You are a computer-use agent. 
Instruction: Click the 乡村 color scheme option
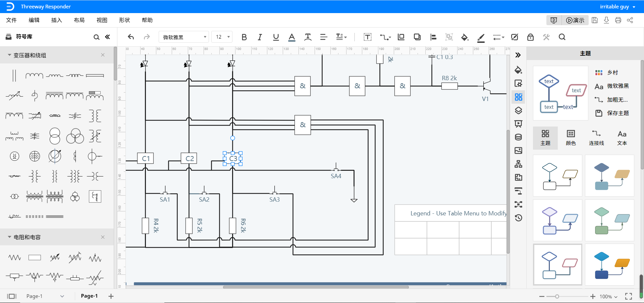607,72
